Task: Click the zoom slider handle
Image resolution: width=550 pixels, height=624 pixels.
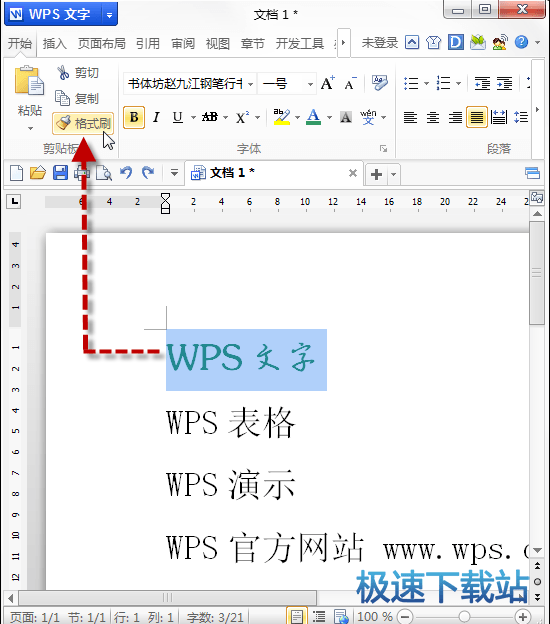Action: point(464,617)
